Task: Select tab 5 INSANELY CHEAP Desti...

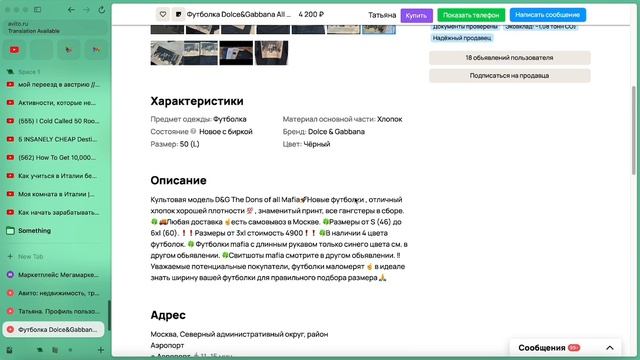Action: tap(54, 139)
